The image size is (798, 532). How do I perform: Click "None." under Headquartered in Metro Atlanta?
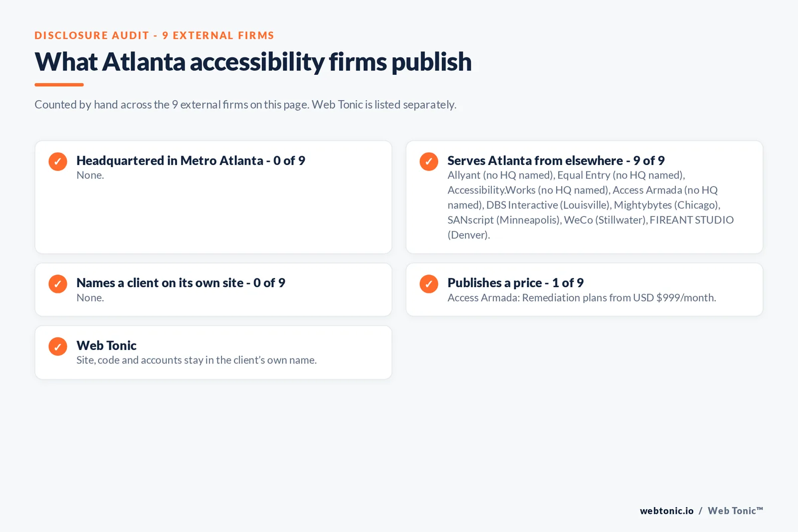point(90,175)
